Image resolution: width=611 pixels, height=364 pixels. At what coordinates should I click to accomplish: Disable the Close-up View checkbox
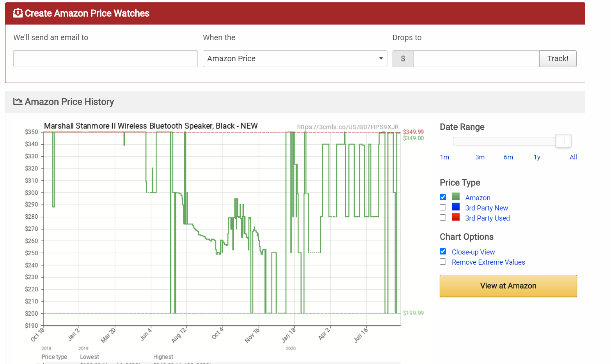[x=443, y=251]
